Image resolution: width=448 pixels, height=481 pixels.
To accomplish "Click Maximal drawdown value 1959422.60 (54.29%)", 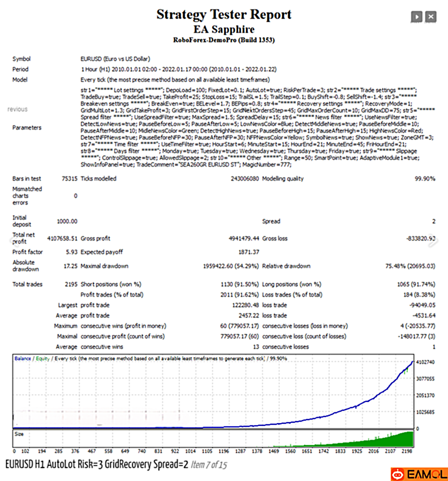I will point(231,266).
